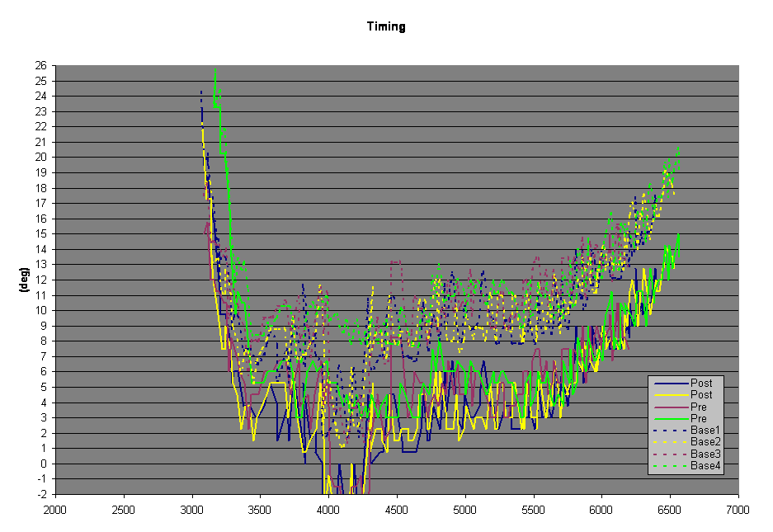Image resolution: width=773 pixels, height=532 pixels.
Task: Click y-axis label 9
Action: pos(44,326)
